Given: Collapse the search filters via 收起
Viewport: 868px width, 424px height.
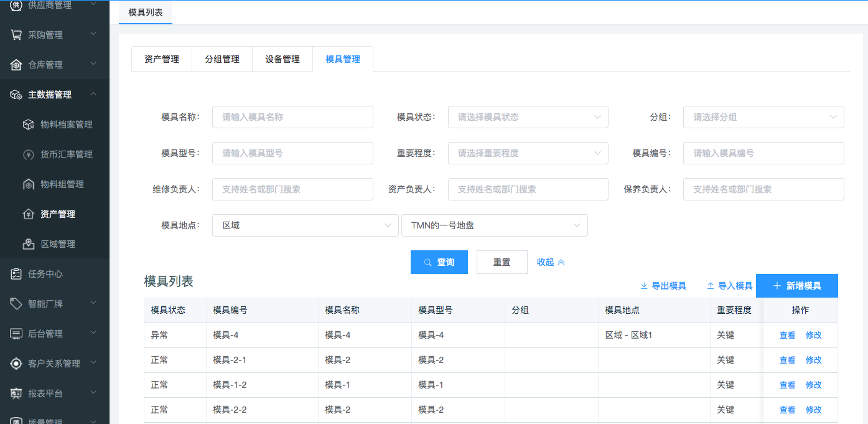Looking at the screenshot, I should pyautogui.click(x=551, y=262).
